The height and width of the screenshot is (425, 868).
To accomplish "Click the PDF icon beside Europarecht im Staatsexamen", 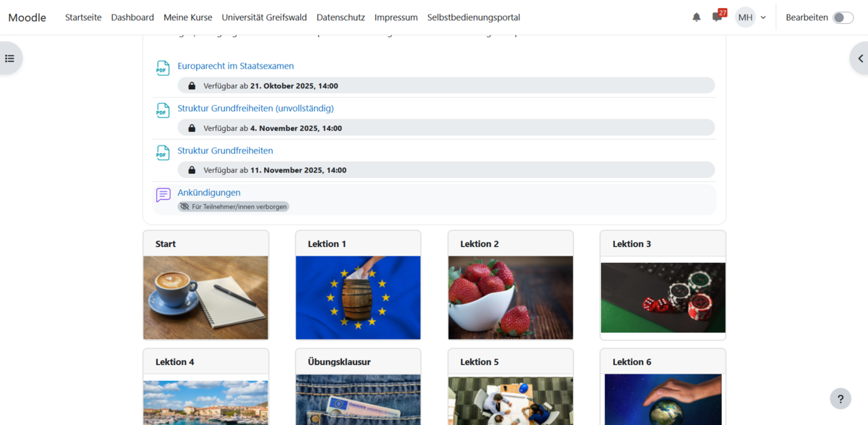I will tap(163, 67).
